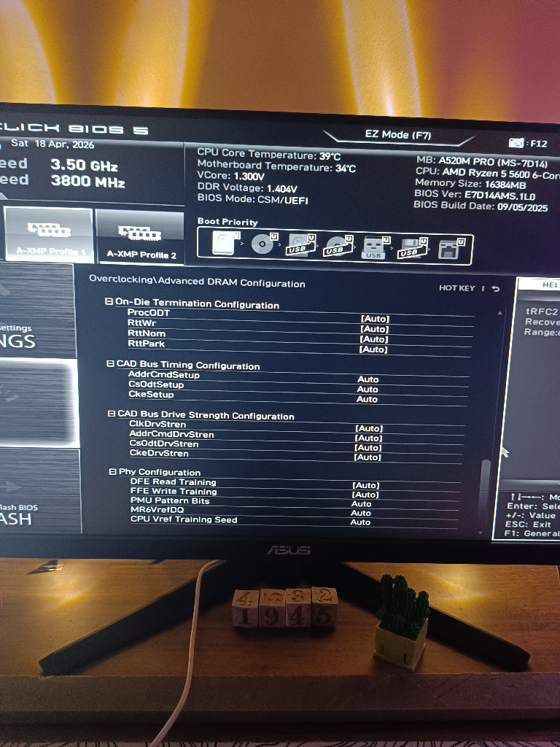Open CkeDrvStren [Auto] value dropdown
This screenshot has width=560, height=747.
pyautogui.click(x=367, y=457)
